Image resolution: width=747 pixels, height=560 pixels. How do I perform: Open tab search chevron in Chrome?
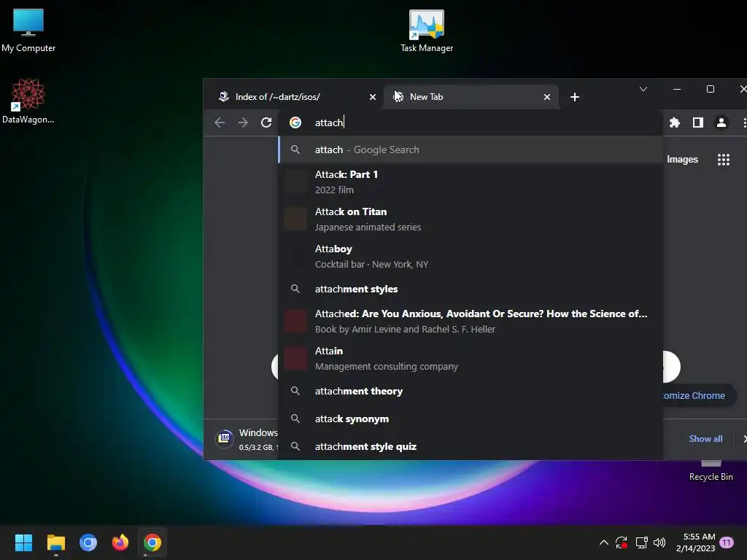643,89
